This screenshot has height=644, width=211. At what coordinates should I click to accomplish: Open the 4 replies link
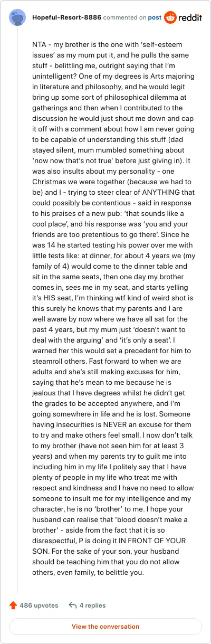[x=92, y=605]
